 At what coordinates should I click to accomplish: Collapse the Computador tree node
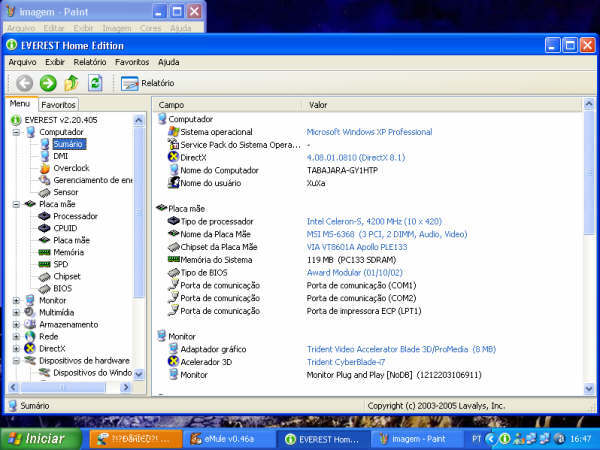tap(16, 132)
